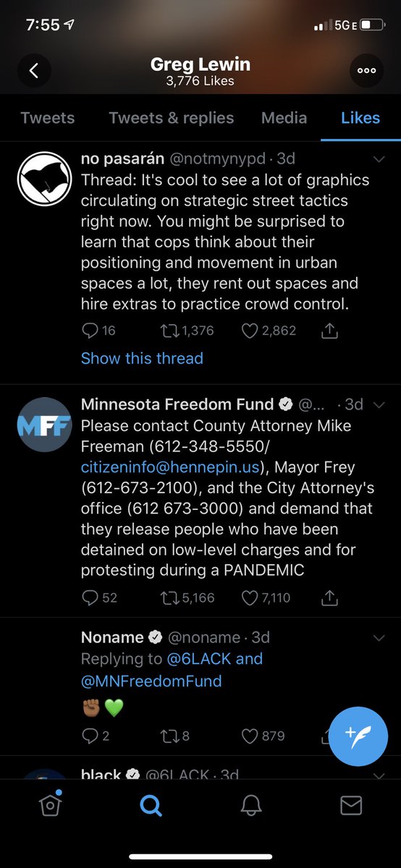Image resolution: width=401 pixels, height=868 pixels.
Task: Expand the no pasarán tweet options chevron
Action: click(x=379, y=159)
